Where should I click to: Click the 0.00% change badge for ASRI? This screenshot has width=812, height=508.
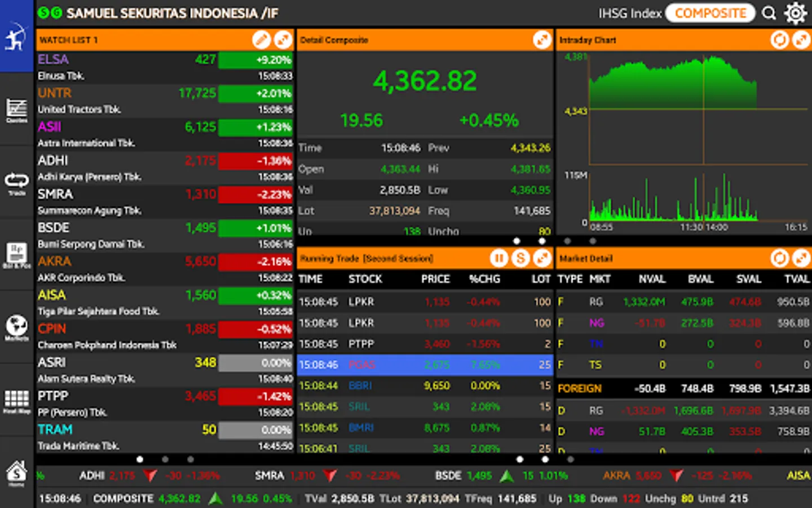(x=255, y=362)
